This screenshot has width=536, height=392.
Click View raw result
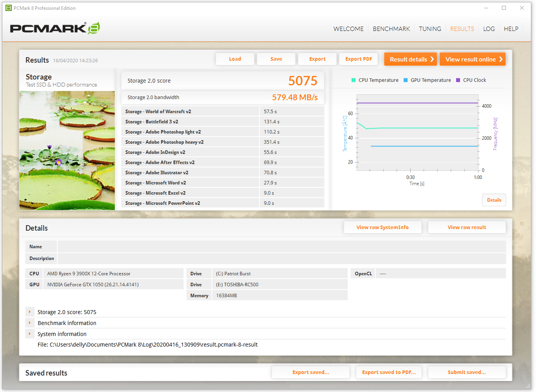click(x=467, y=228)
